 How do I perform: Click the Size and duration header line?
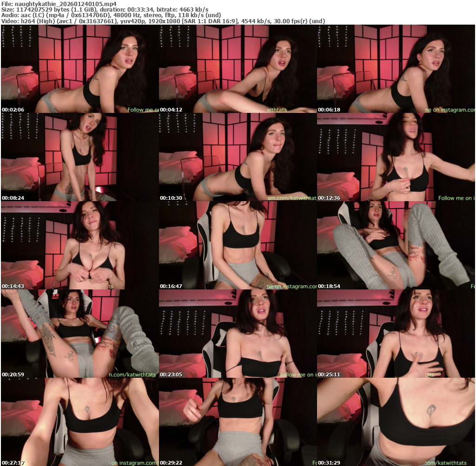pos(105,9)
